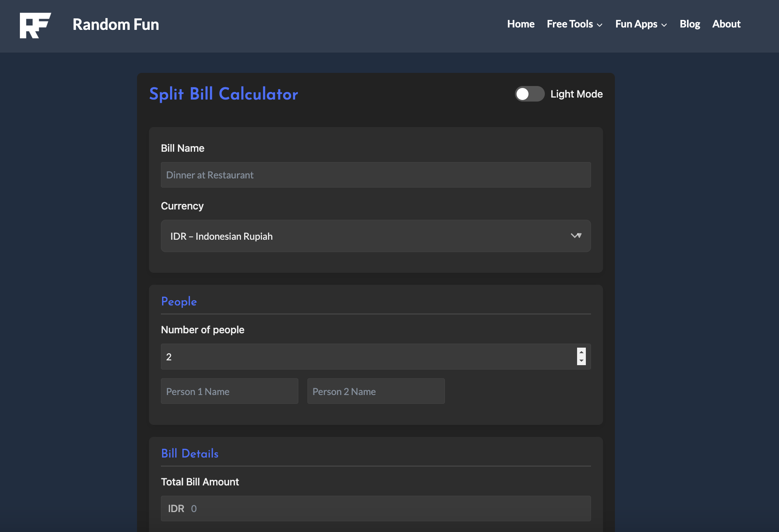This screenshot has width=779, height=532.
Task: Decrease Number of people with down arrow
Action: pyautogui.click(x=581, y=361)
